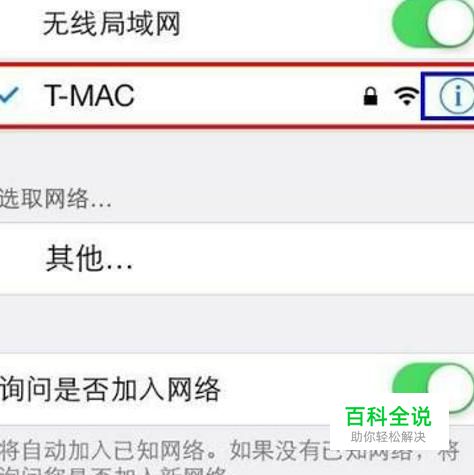Tap the lock icon on T-MAC row
Image resolution: width=474 pixels, height=475 pixels.
(370, 96)
